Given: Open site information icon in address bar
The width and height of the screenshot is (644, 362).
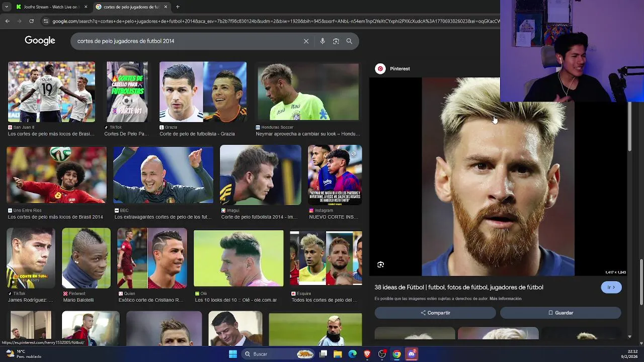Looking at the screenshot, I should coord(46,21).
